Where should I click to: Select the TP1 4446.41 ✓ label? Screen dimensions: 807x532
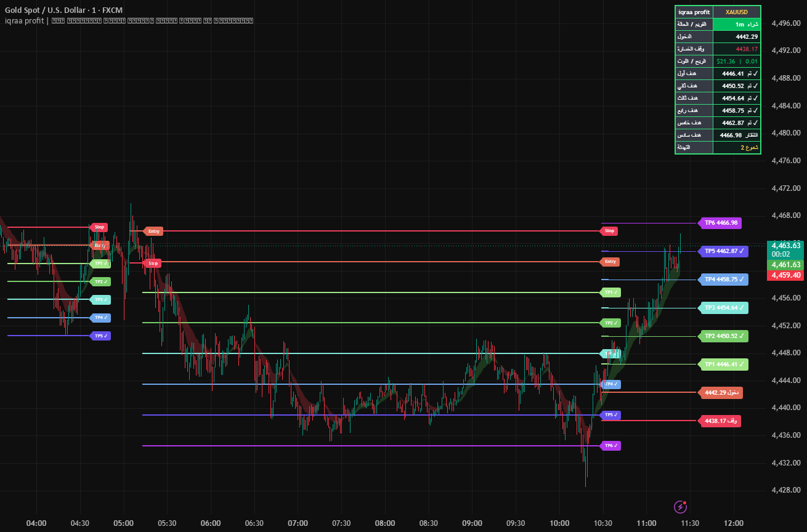click(723, 365)
